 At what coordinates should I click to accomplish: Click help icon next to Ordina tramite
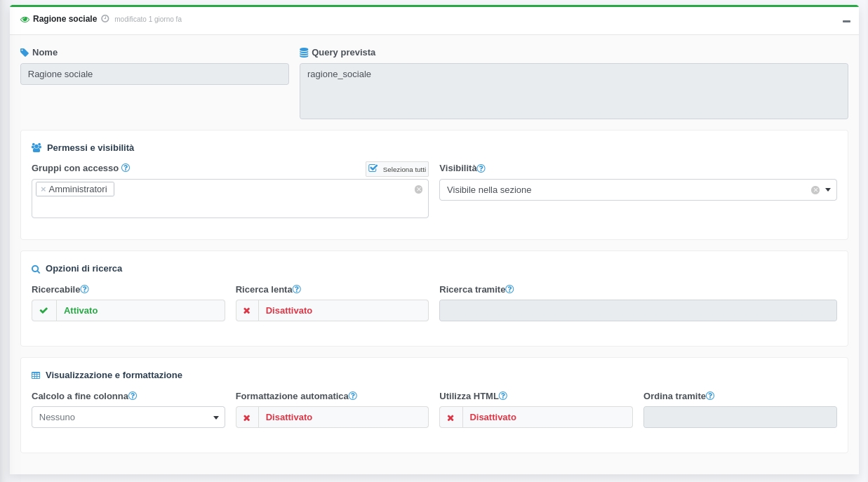point(710,396)
